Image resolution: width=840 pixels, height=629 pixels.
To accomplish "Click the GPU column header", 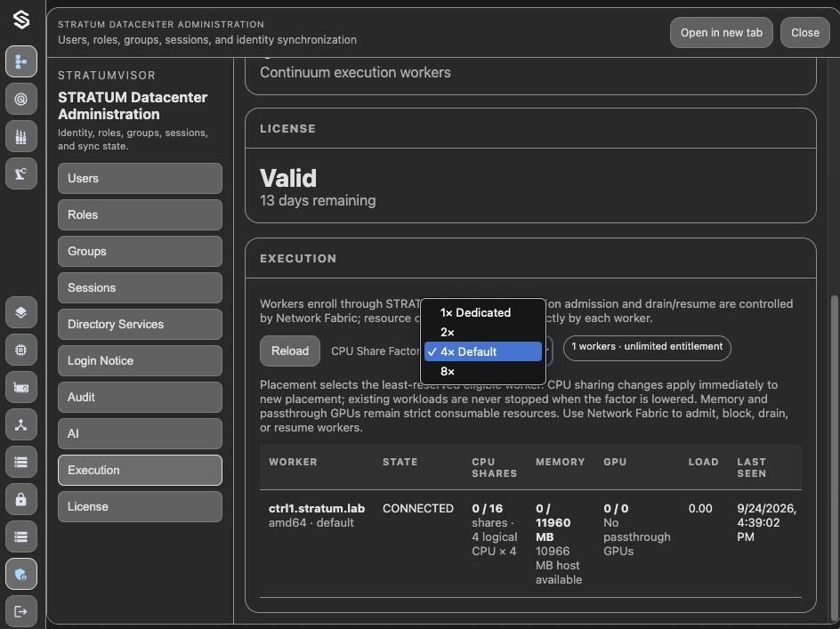I will [615, 462].
